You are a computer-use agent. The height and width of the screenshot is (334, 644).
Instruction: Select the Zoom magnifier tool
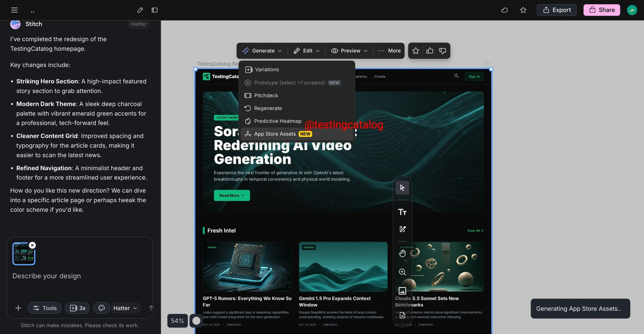point(402,272)
